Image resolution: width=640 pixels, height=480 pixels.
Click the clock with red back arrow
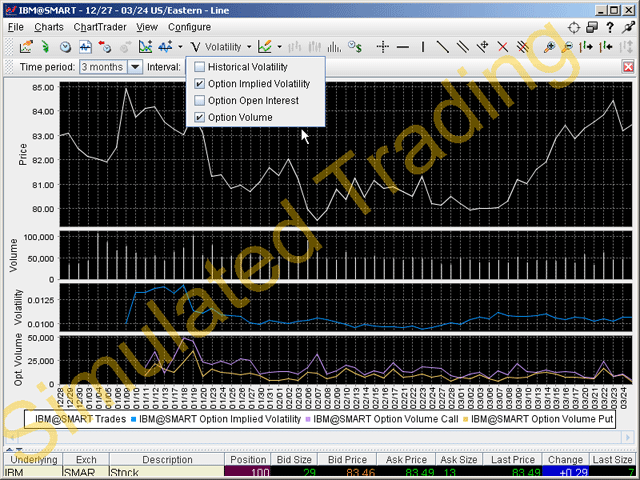point(105,47)
